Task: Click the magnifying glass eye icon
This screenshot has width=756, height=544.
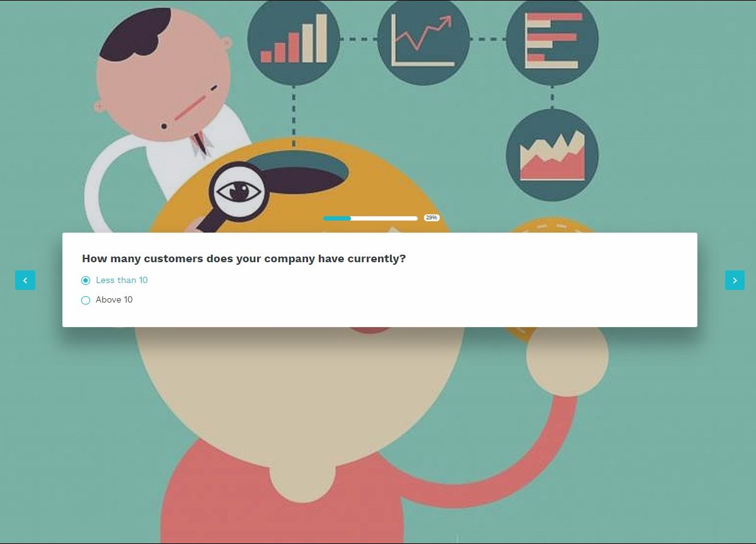Action: [x=239, y=191]
